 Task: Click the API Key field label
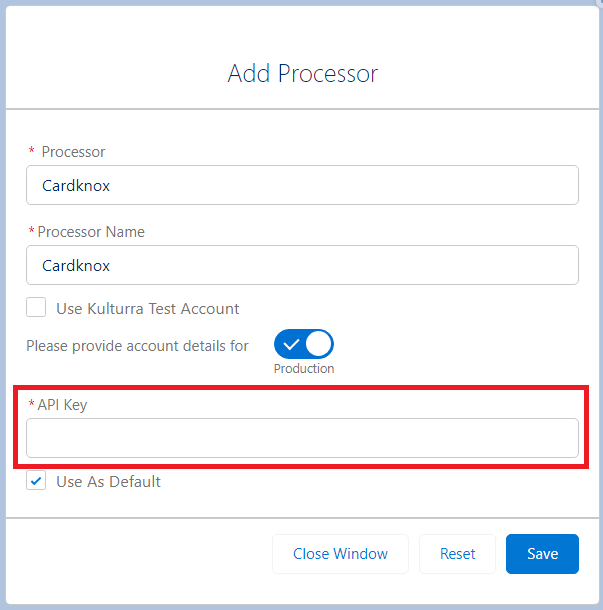pos(63,404)
